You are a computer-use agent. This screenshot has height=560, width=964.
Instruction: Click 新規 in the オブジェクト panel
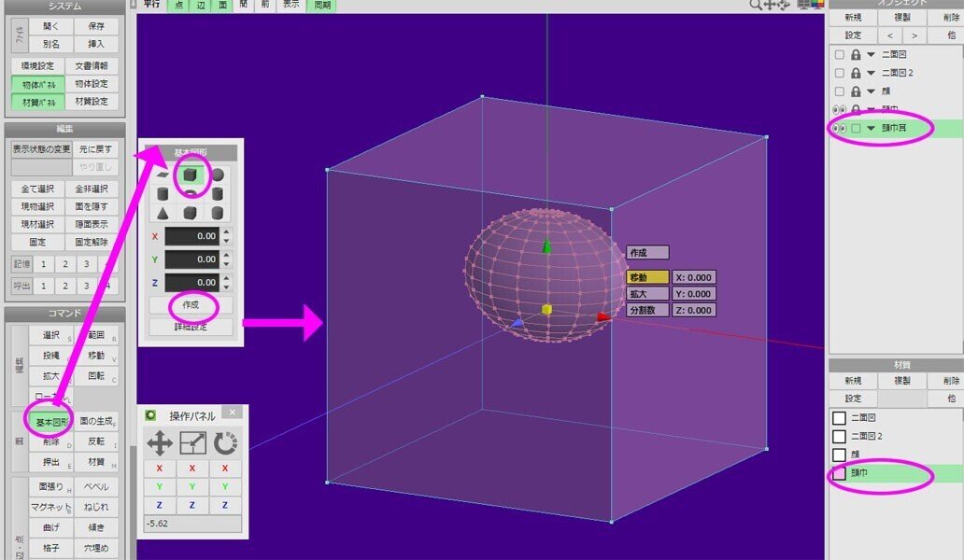pos(853,18)
